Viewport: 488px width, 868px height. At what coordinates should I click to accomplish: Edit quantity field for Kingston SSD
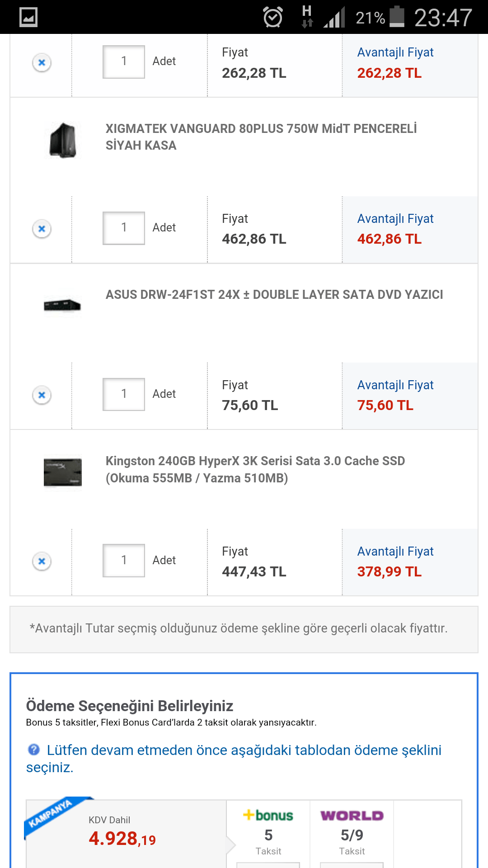pyautogui.click(x=124, y=561)
